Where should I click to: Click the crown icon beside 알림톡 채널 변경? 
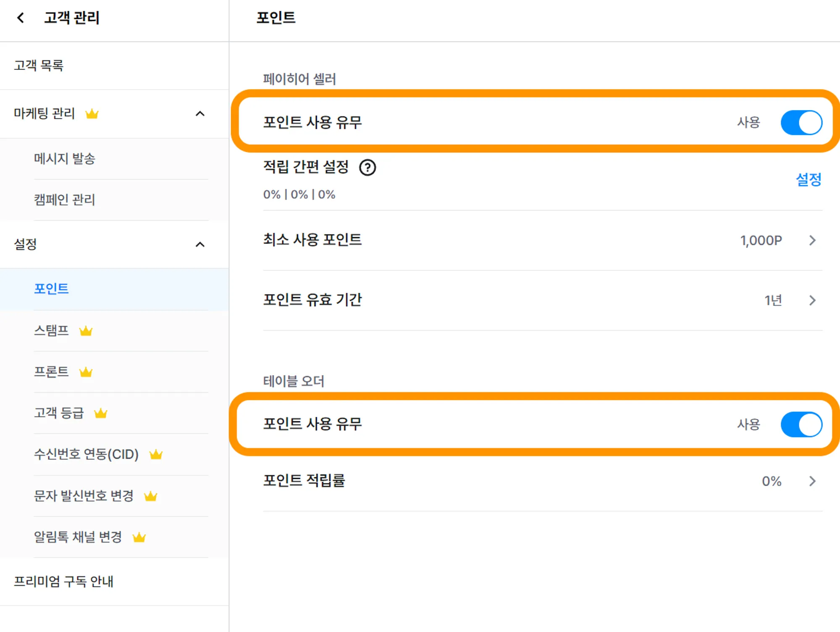139,537
